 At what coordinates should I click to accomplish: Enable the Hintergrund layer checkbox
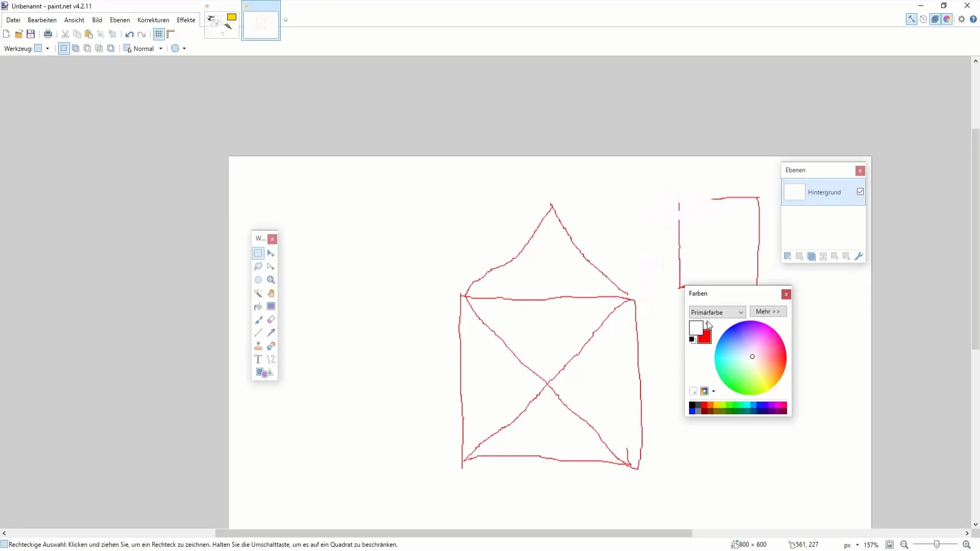point(861,192)
